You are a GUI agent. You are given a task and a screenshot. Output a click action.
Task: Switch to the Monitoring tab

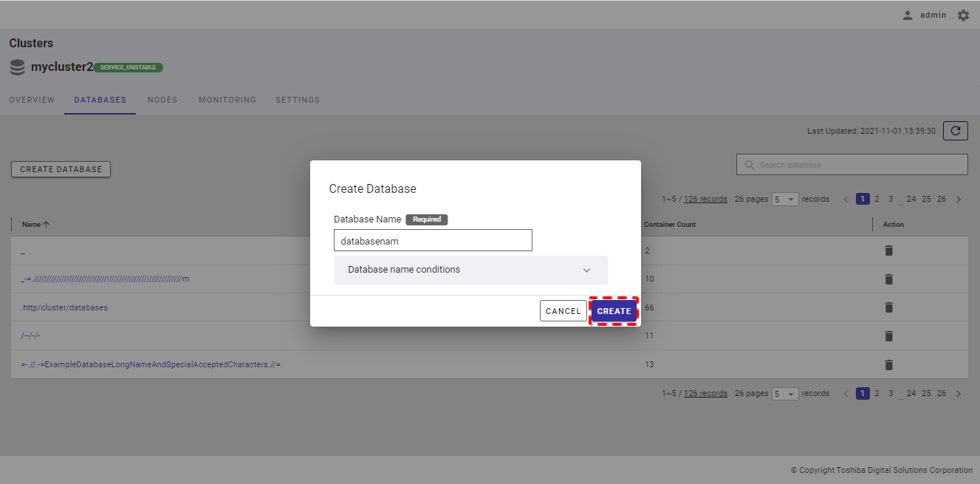tap(227, 100)
